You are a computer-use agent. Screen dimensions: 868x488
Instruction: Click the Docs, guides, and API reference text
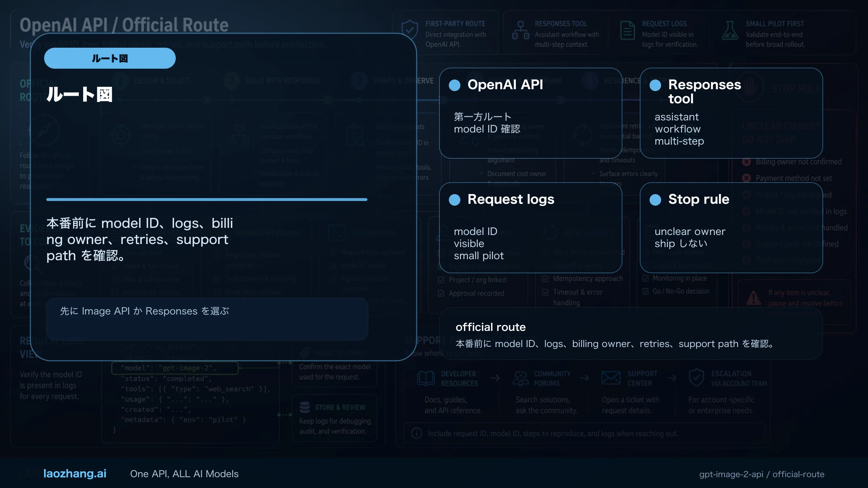453,405
